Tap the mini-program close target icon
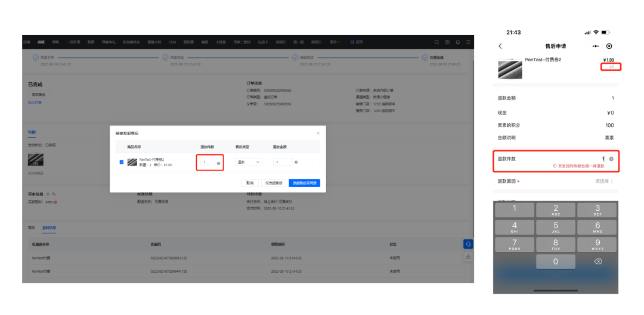 (x=609, y=46)
